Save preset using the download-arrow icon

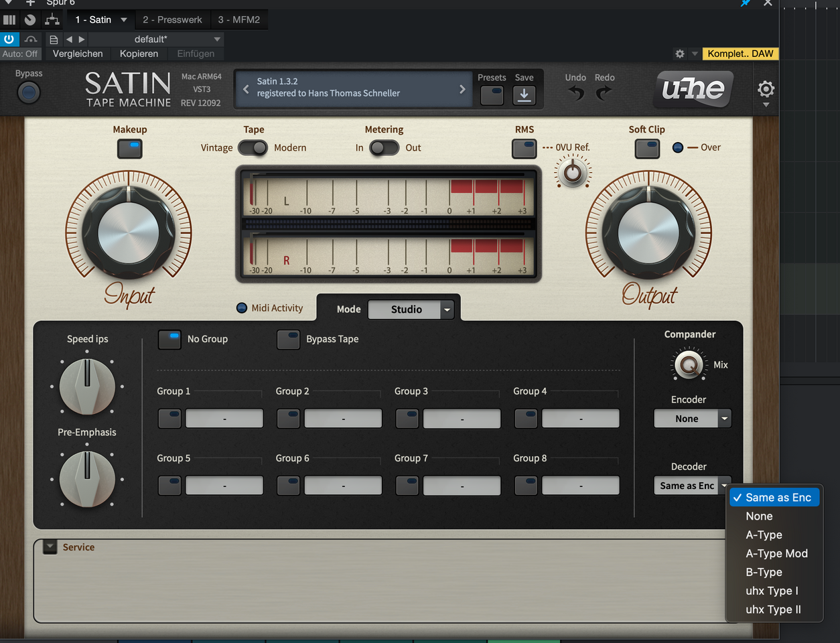click(x=524, y=95)
